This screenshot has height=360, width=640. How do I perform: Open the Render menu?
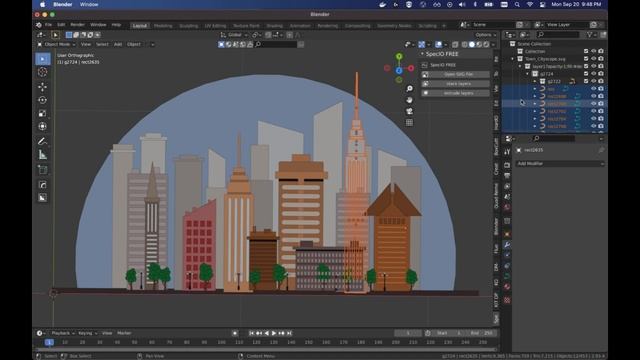coord(77,25)
